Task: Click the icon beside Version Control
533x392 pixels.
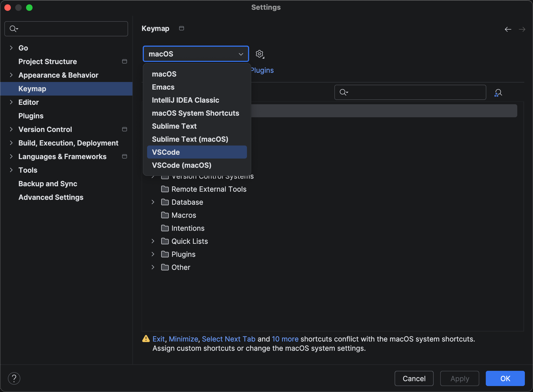Action: 124,129
